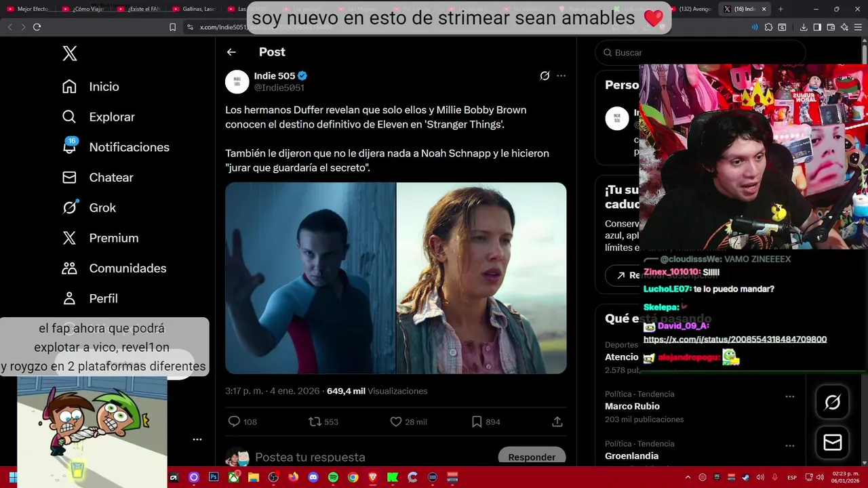Click the reply icon with 108
868x488 pixels.
pyautogui.click(x=242, y=422)
